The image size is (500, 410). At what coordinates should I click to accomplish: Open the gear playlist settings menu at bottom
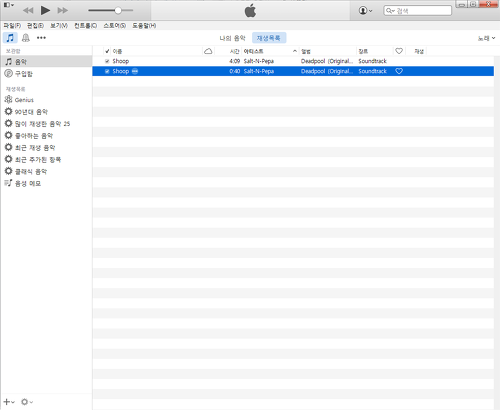(x=27, y=402)
